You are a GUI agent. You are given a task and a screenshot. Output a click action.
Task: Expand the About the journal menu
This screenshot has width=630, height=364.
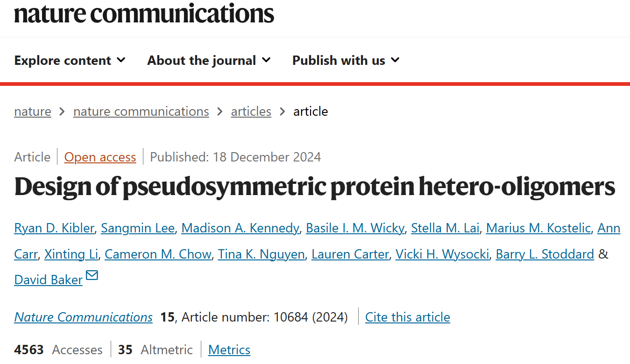[x=209, y=60]
